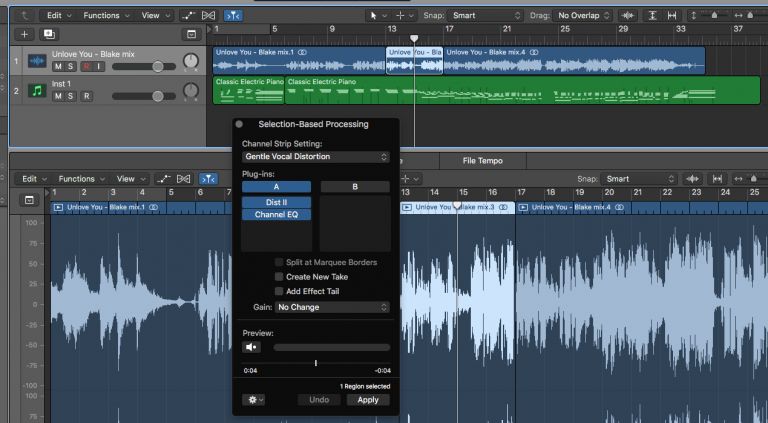Open the Functions menu in Tracks area
Screen dimensions: 768x423
coord(106,16)
